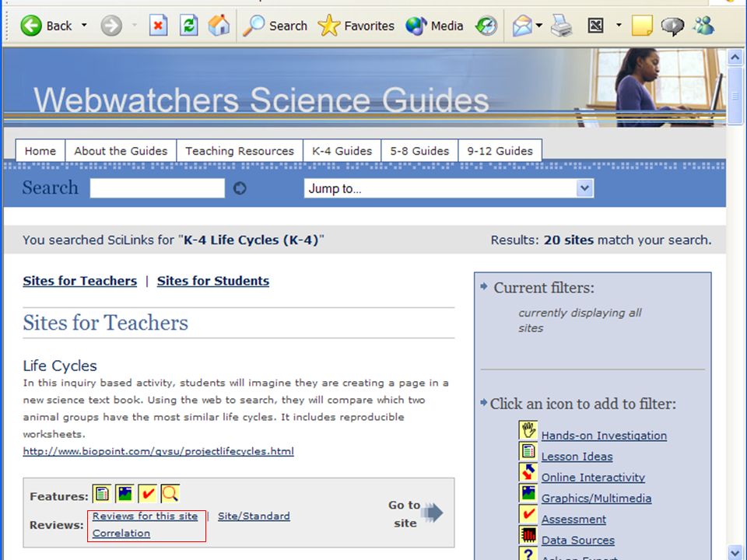Click the search go button
The image size is (747, 560).
[x=240, y=188]
